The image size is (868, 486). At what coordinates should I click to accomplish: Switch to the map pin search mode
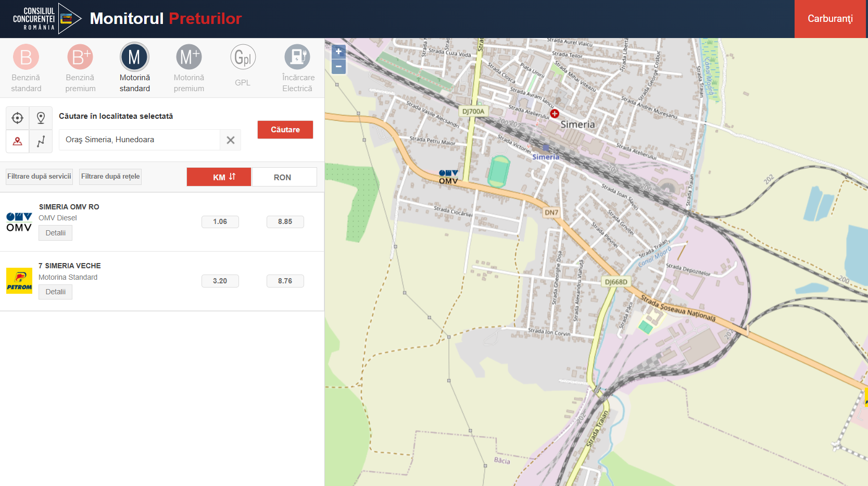point(41,118)
